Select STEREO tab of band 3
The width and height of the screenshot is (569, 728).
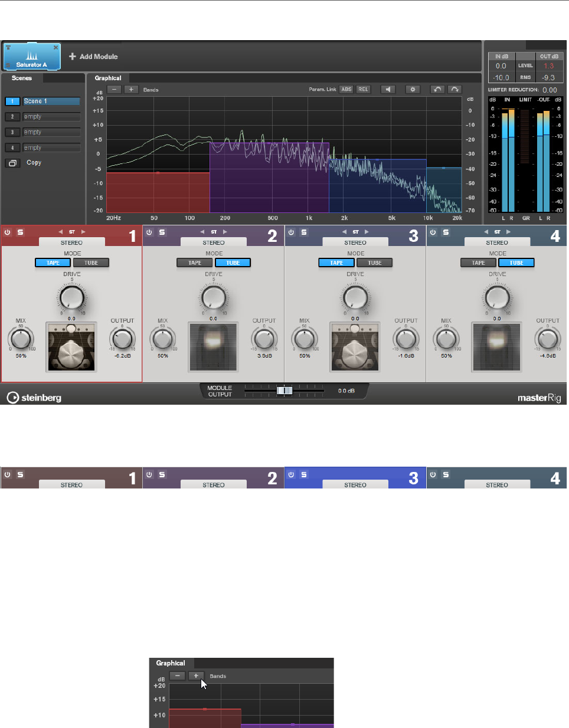click(x=355, y=242)
